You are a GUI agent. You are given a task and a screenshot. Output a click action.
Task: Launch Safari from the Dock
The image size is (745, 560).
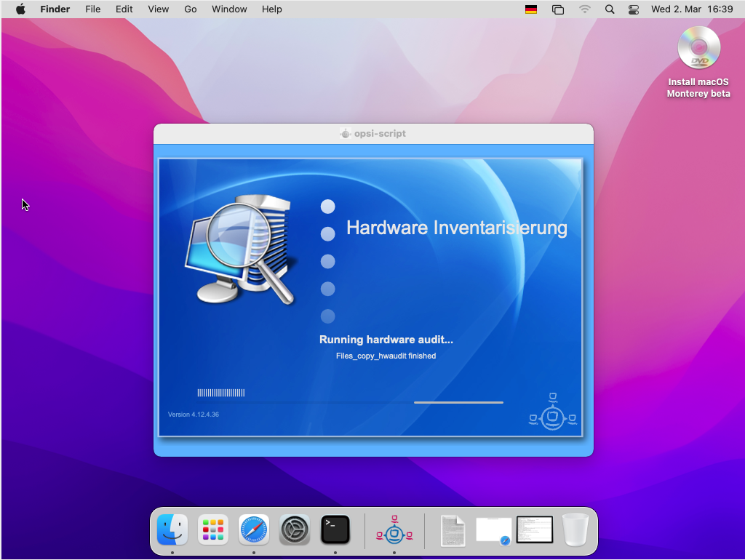(x=254, y=529)
